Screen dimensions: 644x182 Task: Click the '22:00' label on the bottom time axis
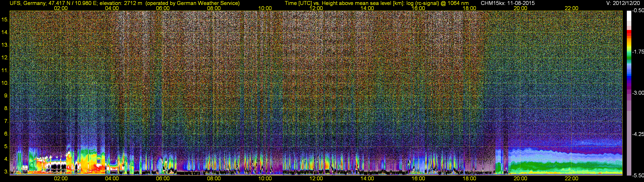click(x=571, y=179)
